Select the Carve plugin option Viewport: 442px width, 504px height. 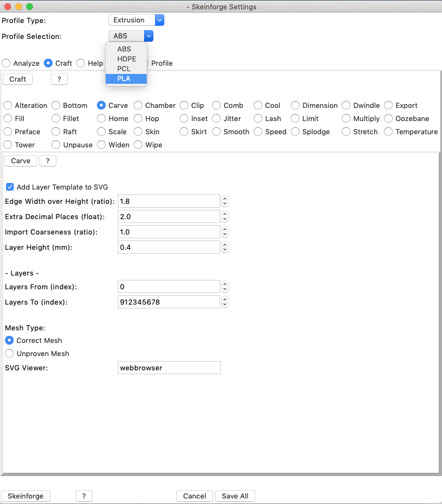(x=101, y=105)
